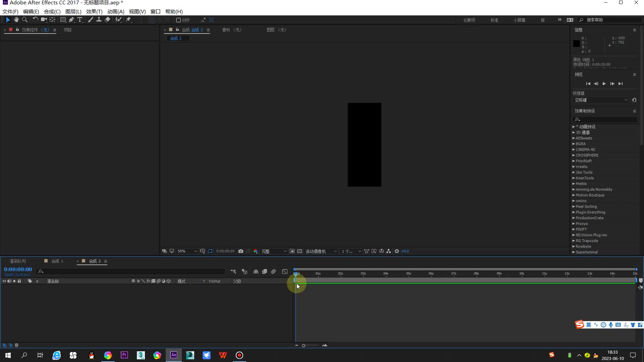Select 完整 resolution dropdown in viewer
The height and width of the screenshot is (362, 644).
click(272, 251)
